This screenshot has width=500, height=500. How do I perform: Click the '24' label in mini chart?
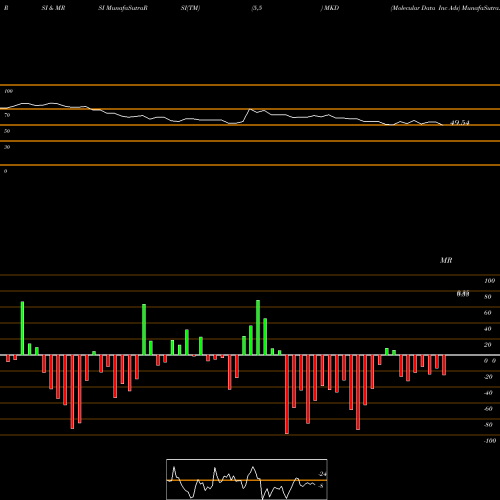coord(323,474)
